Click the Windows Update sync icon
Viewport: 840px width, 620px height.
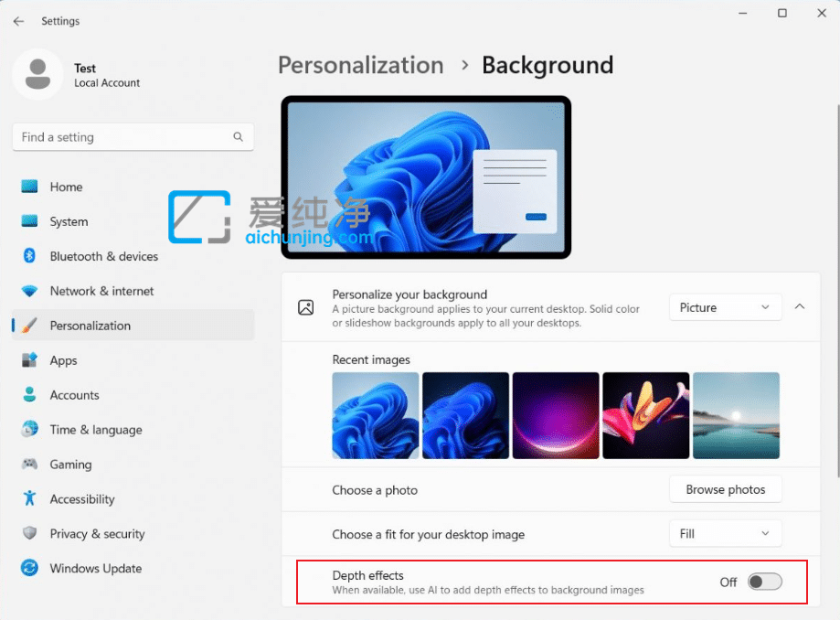[x=29, y=568]
